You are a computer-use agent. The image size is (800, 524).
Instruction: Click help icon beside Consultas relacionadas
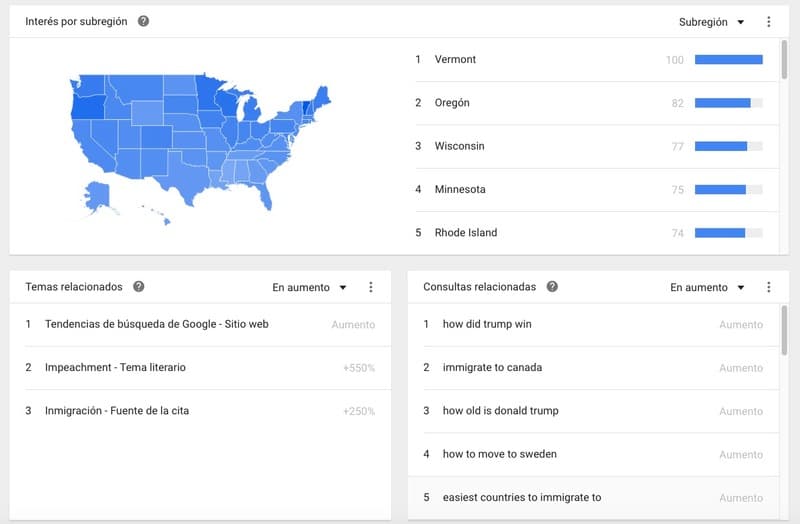[x=552, y=287]
